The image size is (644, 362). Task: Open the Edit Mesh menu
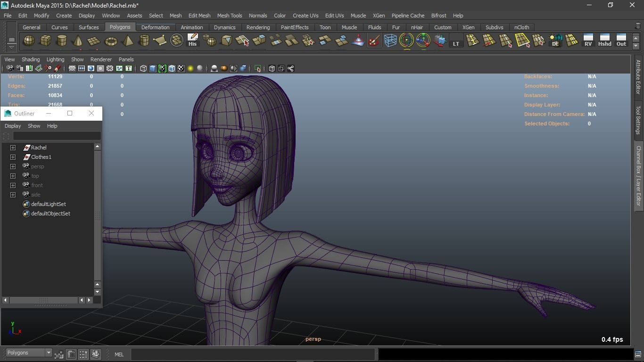[199, 16]
